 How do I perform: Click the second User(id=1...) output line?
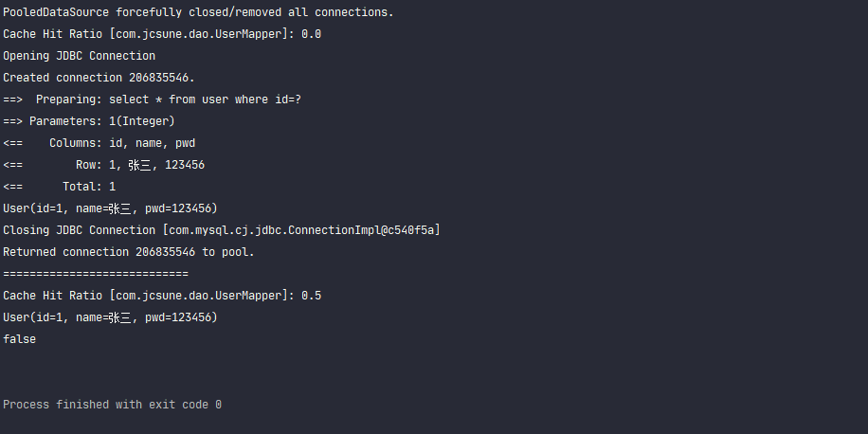(110, 317)
